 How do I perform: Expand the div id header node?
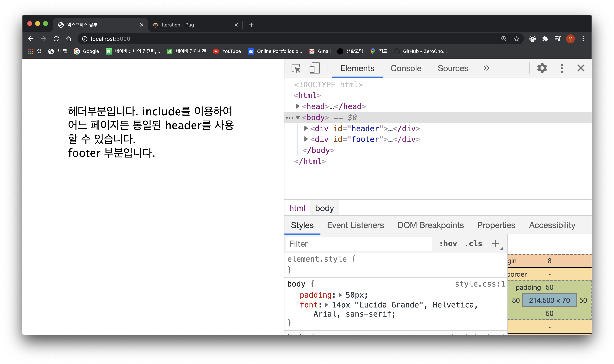306,128
